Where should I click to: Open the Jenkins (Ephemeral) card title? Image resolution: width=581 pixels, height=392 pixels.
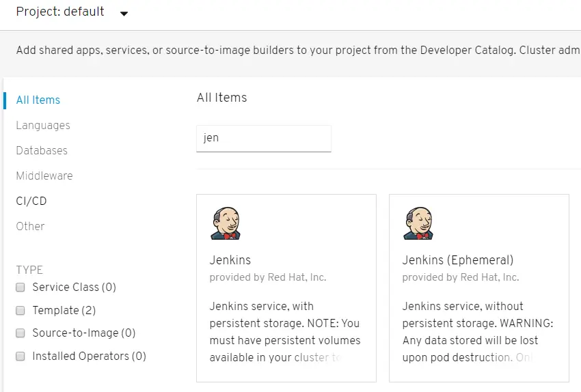coord(458,260)
